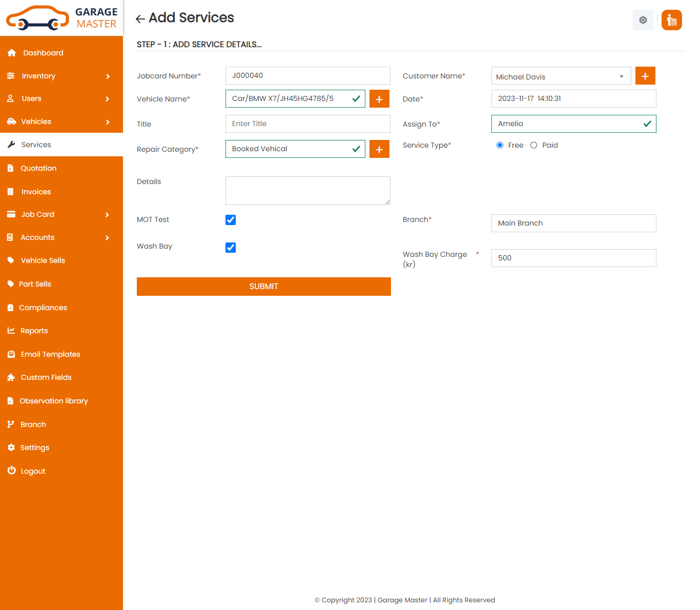The height and width of the screenshot is (610, 700).
Task: Click the Enter Title input field
Action: coord(308,124)
